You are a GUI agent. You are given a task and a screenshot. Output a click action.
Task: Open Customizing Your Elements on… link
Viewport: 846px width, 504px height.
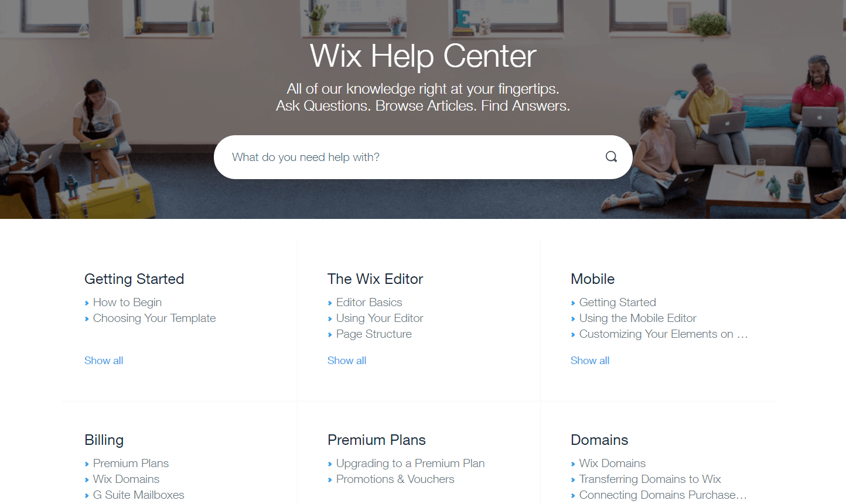663,334
